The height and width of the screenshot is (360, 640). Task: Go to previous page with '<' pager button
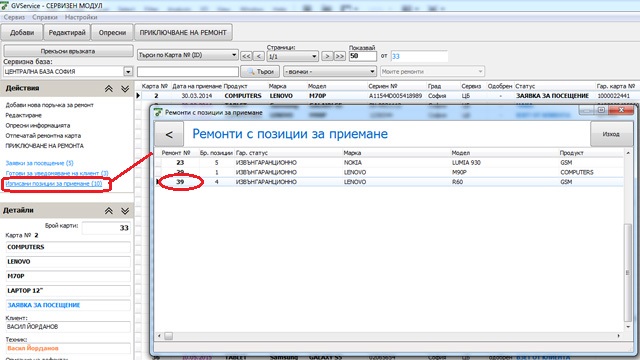[x=258, y=56]
